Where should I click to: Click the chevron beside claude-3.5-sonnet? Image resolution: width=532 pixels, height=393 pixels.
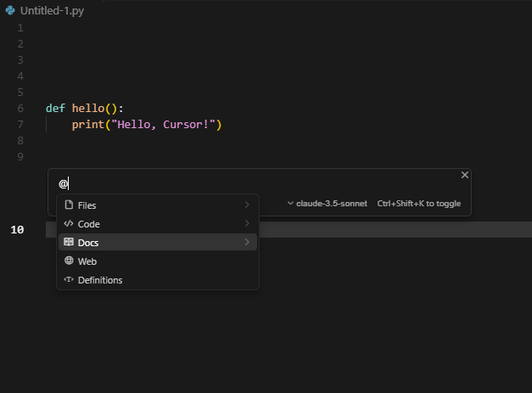290,204
